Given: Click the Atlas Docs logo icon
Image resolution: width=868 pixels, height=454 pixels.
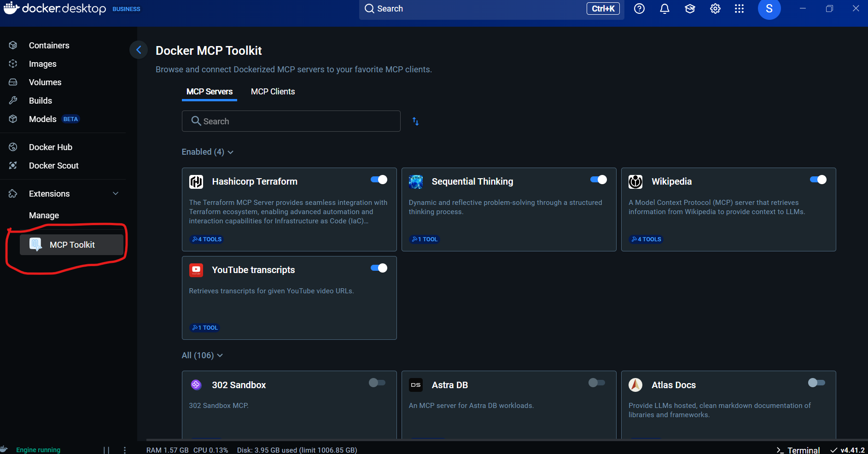Looking at the screenshot, I should [x=635, y=385].
